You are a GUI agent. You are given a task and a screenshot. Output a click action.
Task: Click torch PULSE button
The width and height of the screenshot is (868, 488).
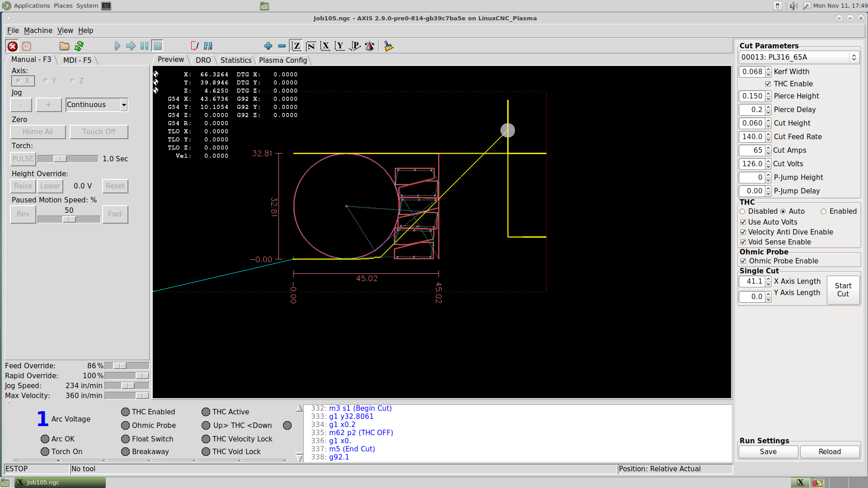pos(23,159)
